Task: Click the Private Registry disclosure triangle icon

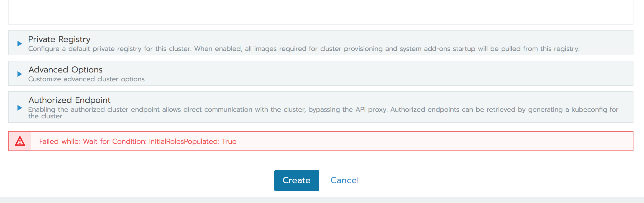Action: tap(19, 44)
